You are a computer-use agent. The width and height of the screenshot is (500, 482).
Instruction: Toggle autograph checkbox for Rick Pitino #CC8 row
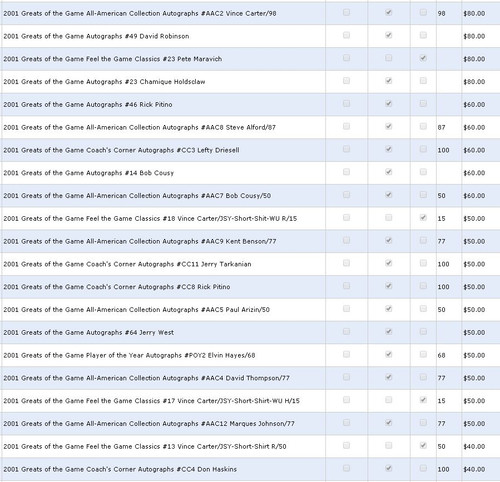388,286
